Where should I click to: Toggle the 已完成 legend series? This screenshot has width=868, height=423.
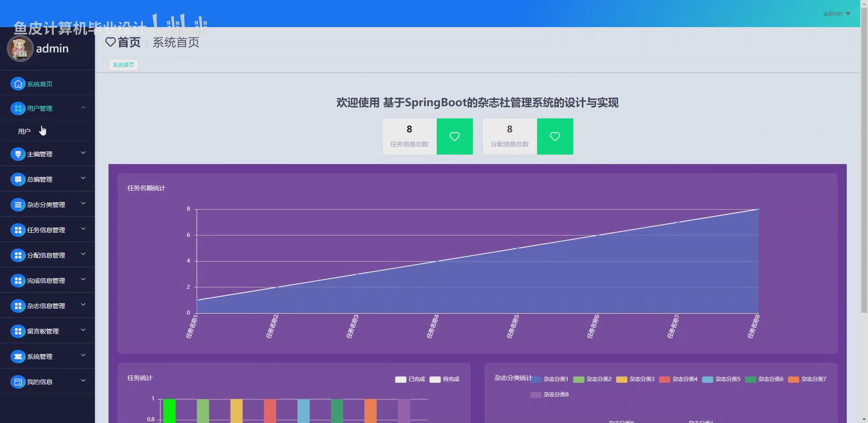point(410,379)
